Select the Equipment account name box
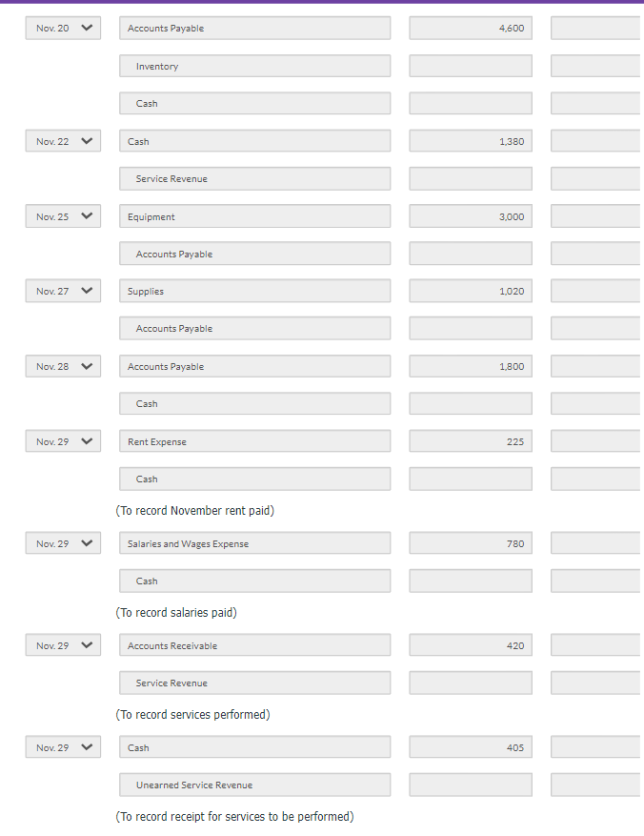This screenshot has height=836, width=644. pyautogui.click(x=254, y=215)
